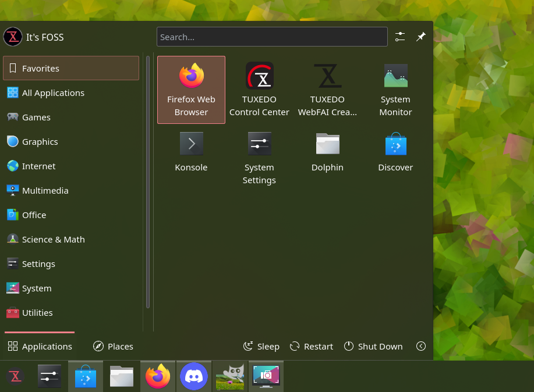
Task: Open TUXEDO Control Center app
Action: pos(259,90)
